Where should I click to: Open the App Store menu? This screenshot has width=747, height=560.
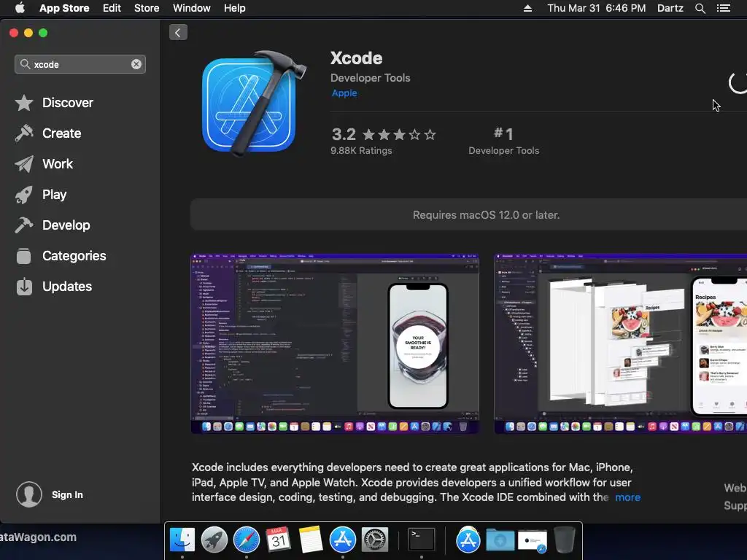64,8
